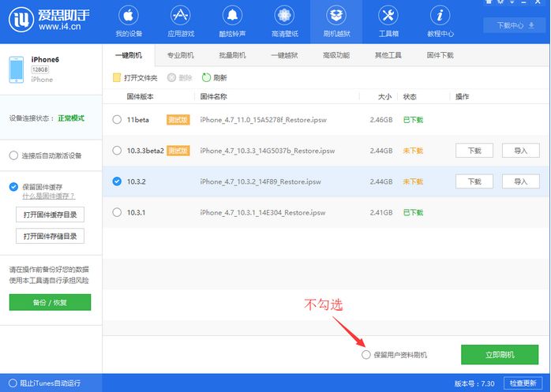Image resolution: width=551 pixels, height=392 pixels.
Task: Click 未下载 status in 10.3.2 row
Action: point(414,181)
